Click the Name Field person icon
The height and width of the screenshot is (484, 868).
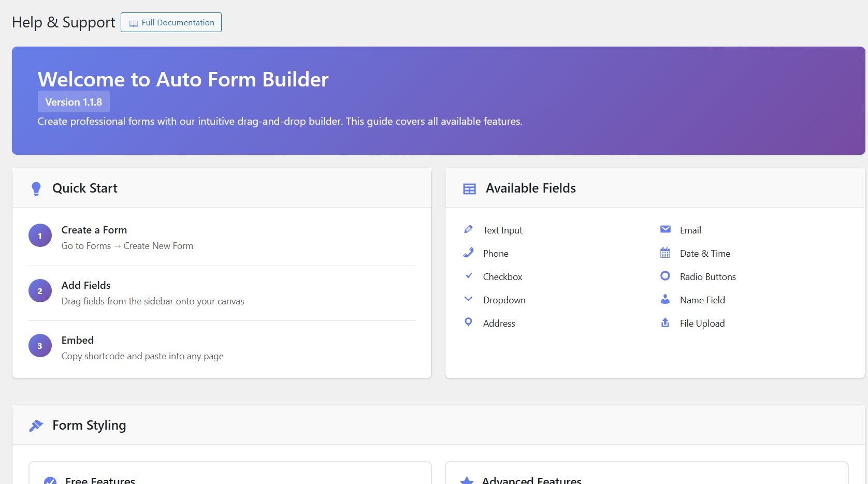[x=665, y=299]
